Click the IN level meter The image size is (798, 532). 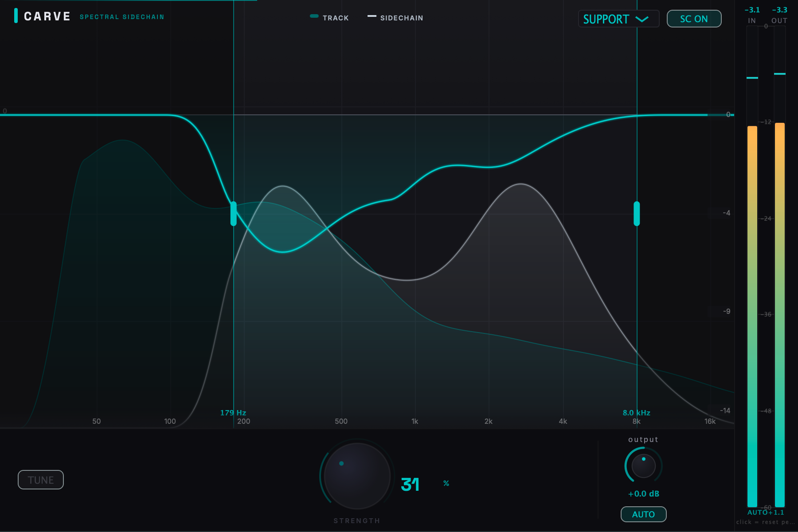752,266
